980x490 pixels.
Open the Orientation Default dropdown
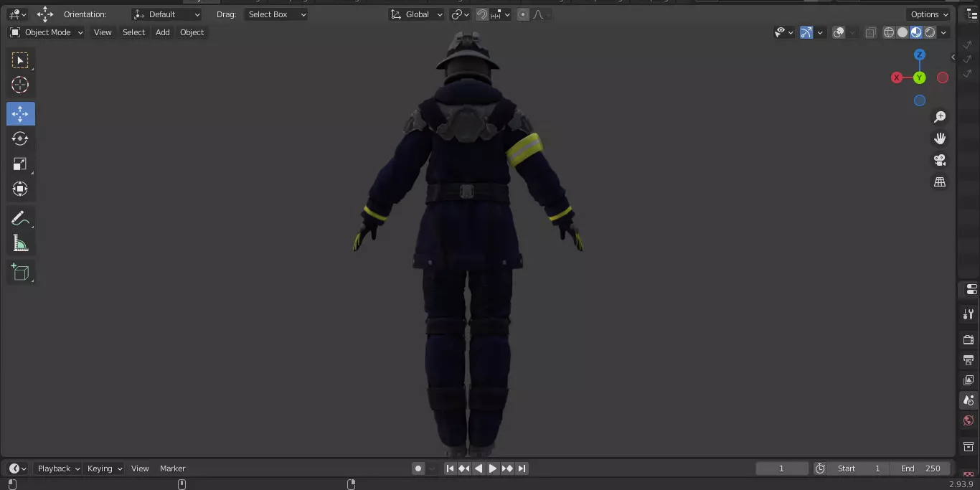pos(167,14)
